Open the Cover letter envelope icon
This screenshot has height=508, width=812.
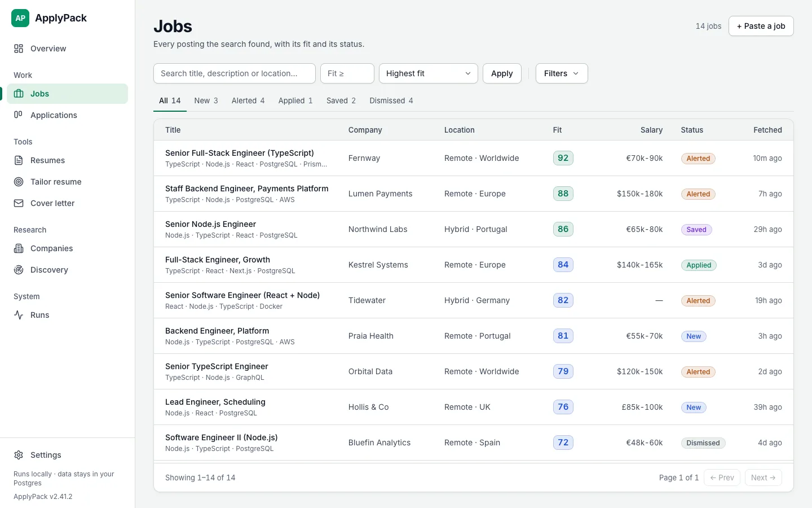coord(19,203)
